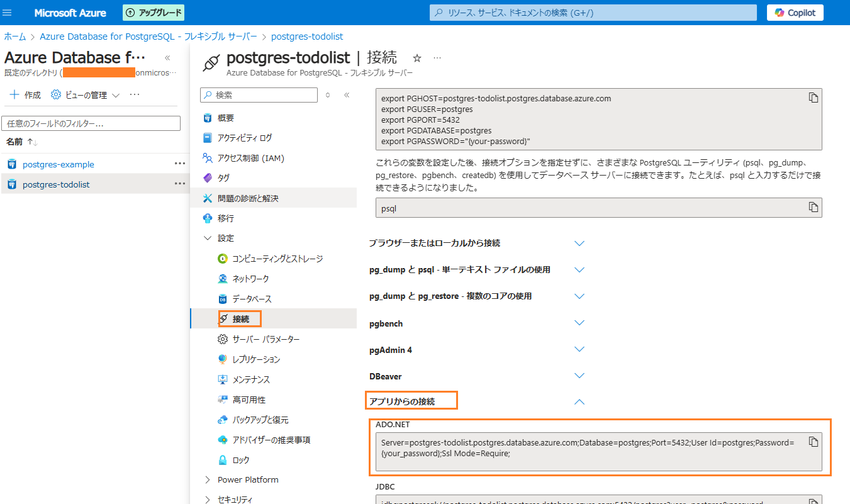
Task: Click the Microsoft Azure logo text
Action: click(70, 13)
